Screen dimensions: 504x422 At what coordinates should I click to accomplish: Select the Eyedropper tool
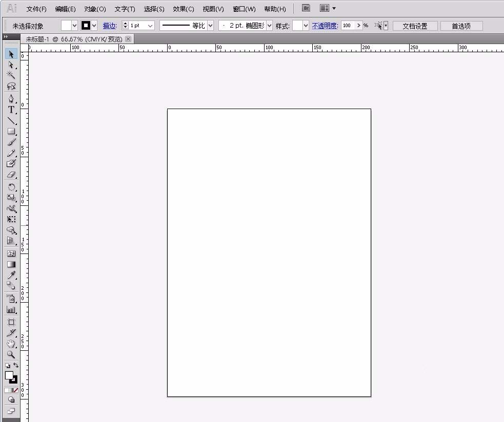(x=11, y=275)
